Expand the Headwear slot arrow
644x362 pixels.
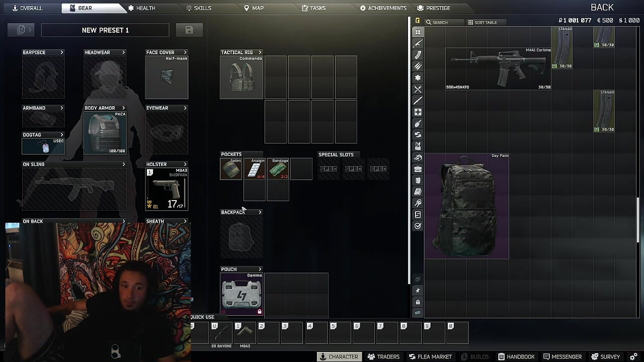(123, 52)
